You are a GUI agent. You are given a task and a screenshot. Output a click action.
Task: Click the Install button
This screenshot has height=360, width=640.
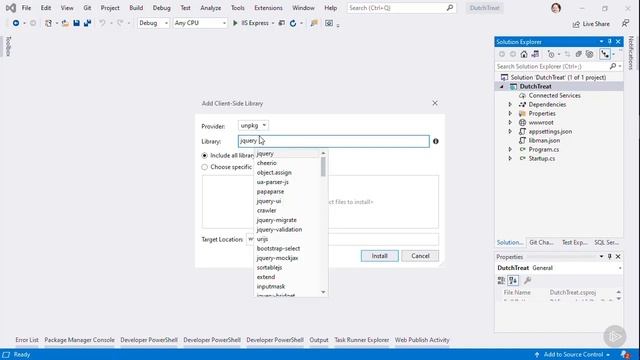coord(379,256)
